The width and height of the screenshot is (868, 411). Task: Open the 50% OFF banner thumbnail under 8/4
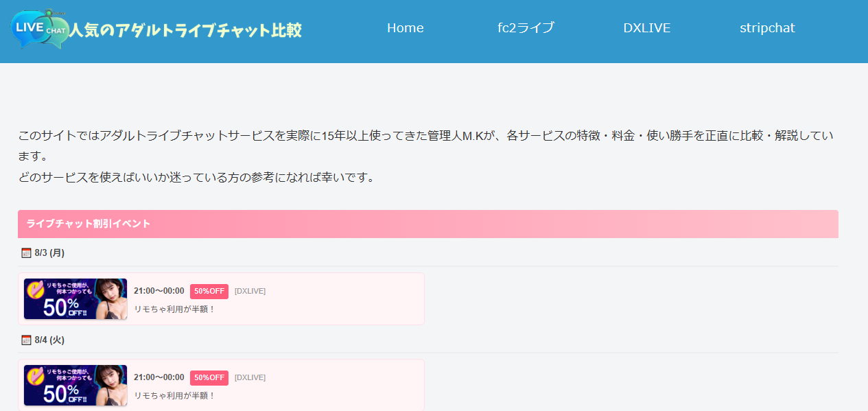pyautogui.click(x=75, y=386)
